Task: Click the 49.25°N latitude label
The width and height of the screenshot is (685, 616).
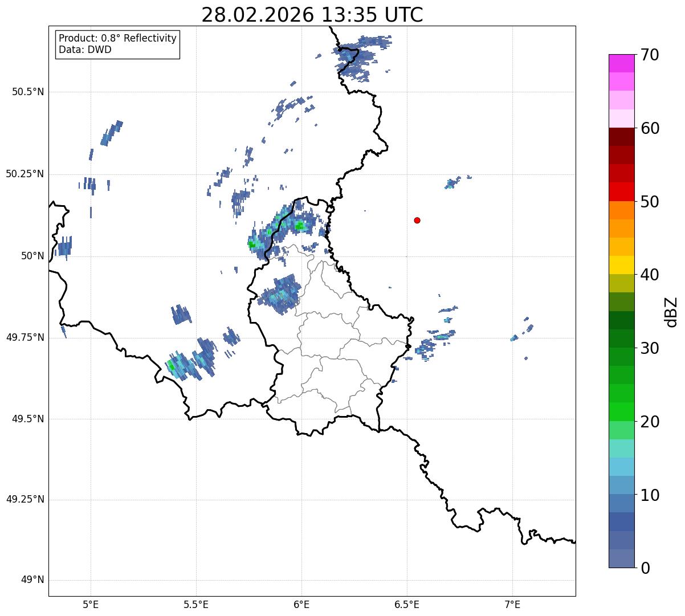Action: pos(25,500)
